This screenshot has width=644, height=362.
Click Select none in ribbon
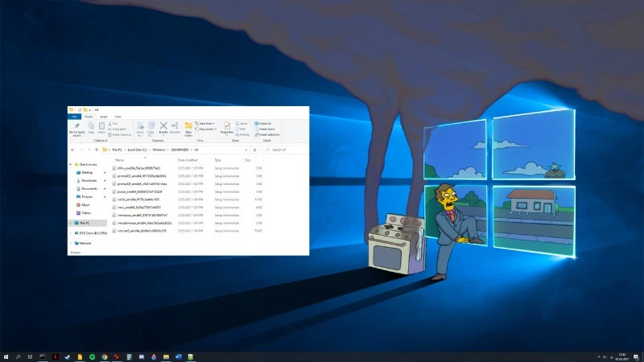point(265,129)
